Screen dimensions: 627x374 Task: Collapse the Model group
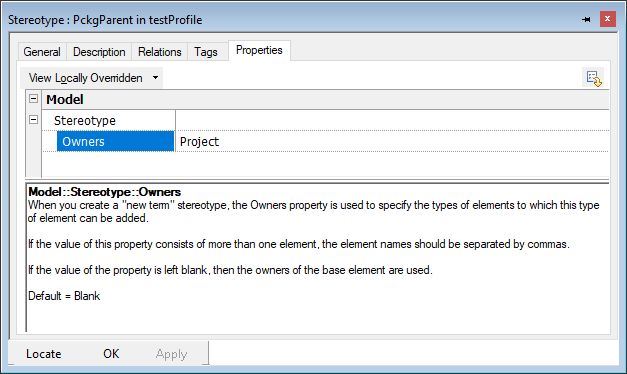pyautogui.click(x=34, y=98)
